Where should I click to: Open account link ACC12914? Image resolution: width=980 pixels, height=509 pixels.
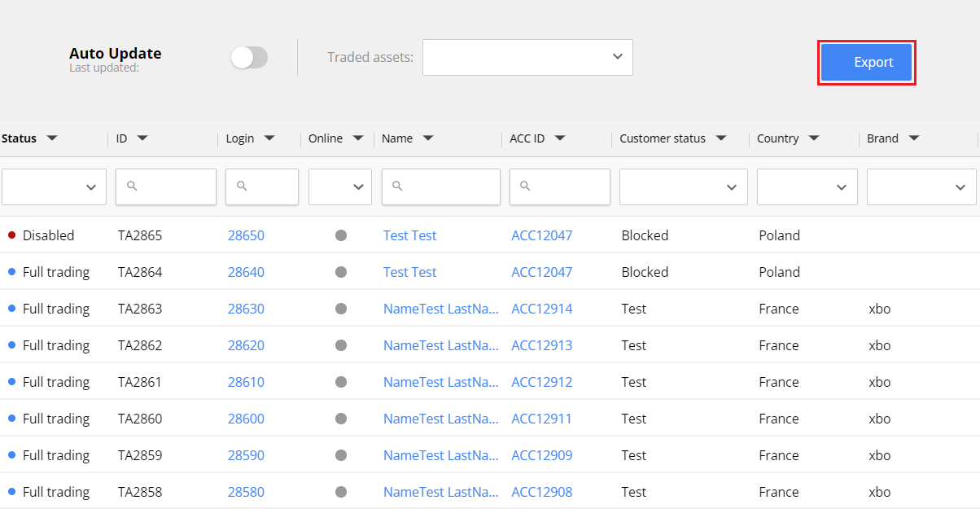pyautogui.click(x=541, y=309)
